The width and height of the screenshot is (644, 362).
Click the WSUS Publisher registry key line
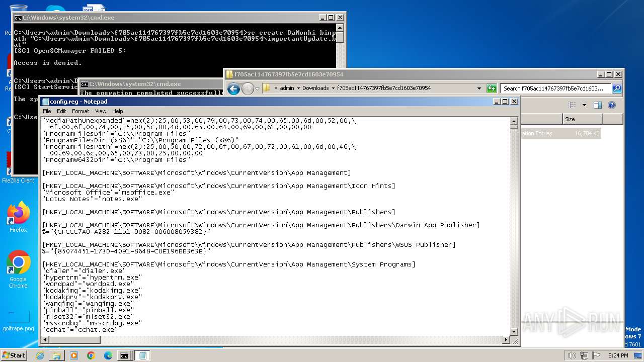pyautogui.click(x=249, y=244)
